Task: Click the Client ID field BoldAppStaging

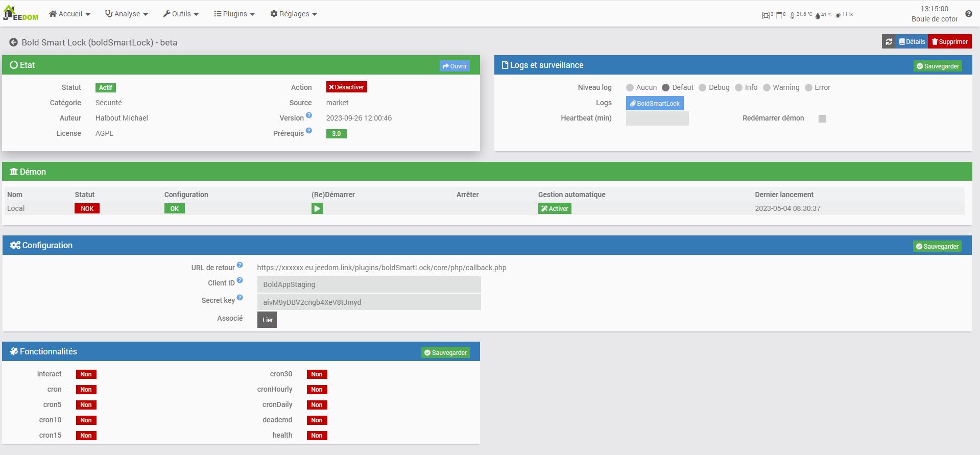Action: [369, 284]
